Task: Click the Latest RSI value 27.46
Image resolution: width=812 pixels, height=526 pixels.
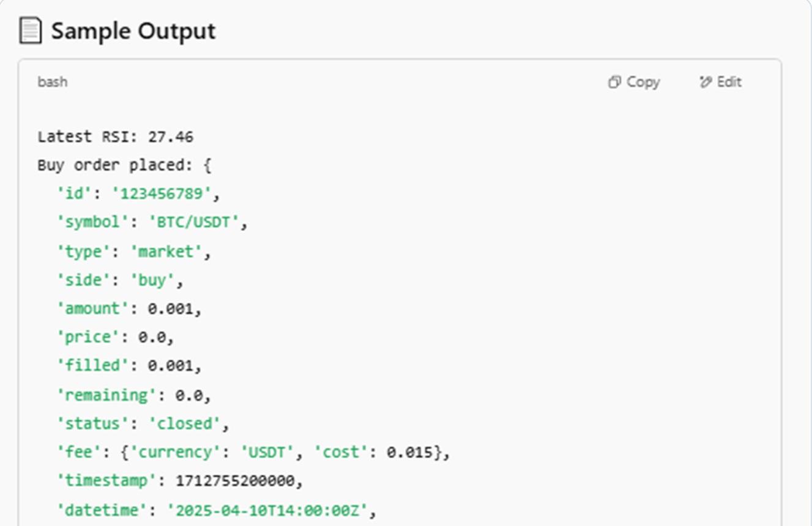Action: pos(171,137)
